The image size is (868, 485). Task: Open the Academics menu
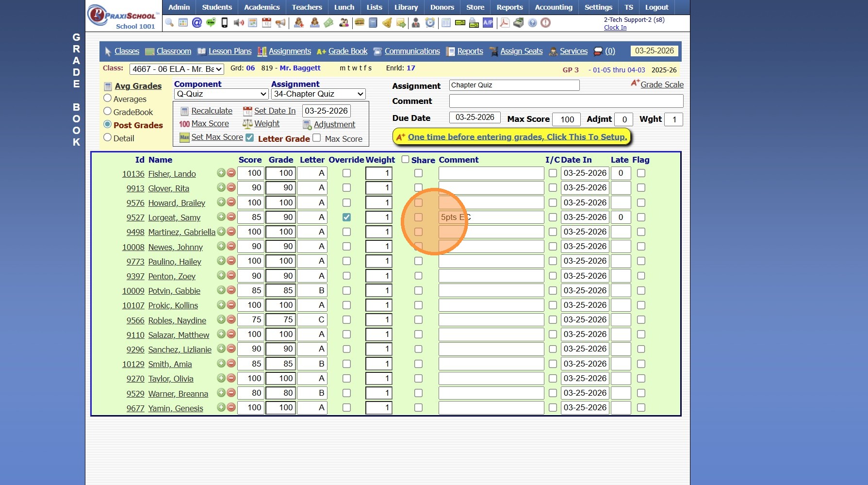[x=262, y=7]
